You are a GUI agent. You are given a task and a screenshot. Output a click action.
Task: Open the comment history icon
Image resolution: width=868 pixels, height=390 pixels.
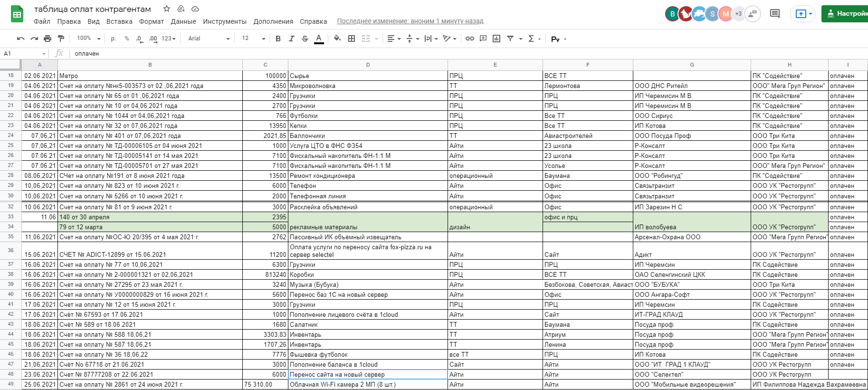[775, 14]
